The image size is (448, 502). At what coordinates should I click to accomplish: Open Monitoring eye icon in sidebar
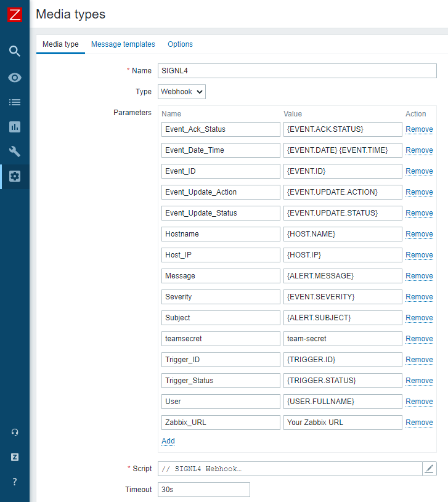[15, 78]
